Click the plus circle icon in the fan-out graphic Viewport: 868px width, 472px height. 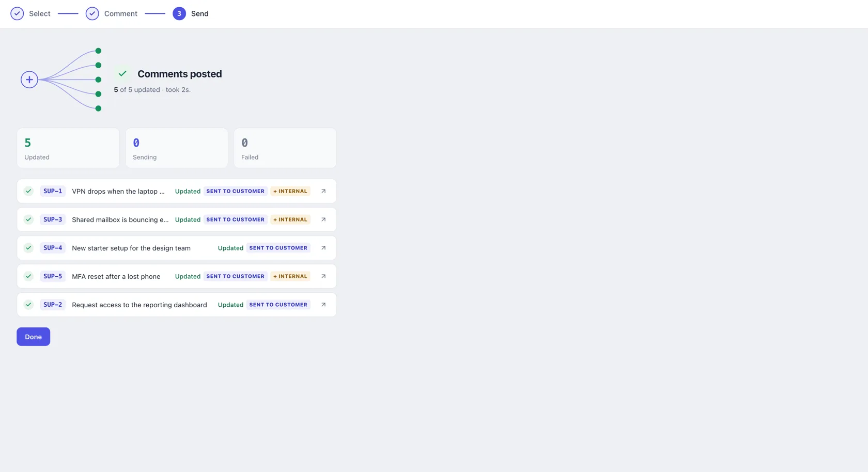tap(29, 80)
